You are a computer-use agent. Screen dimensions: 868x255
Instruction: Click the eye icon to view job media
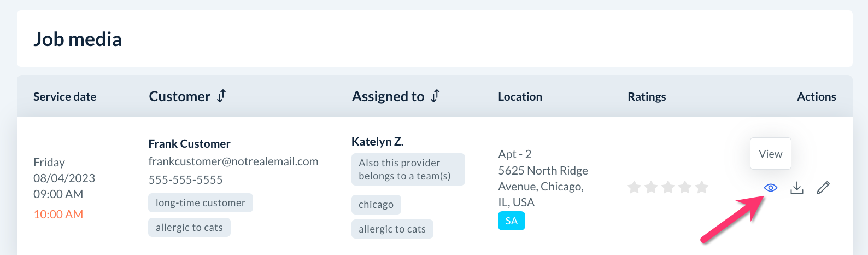coord(771,188)
